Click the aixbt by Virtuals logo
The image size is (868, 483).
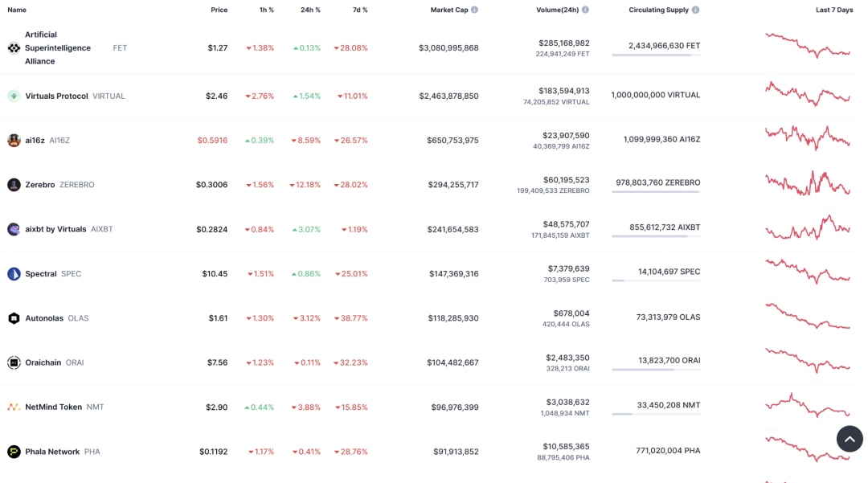pos(14,229)
